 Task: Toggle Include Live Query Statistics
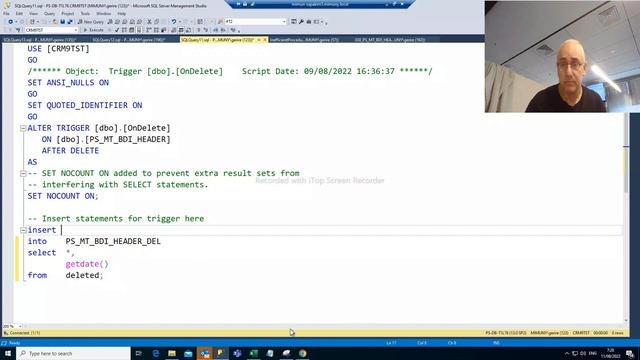pos(156,30)
